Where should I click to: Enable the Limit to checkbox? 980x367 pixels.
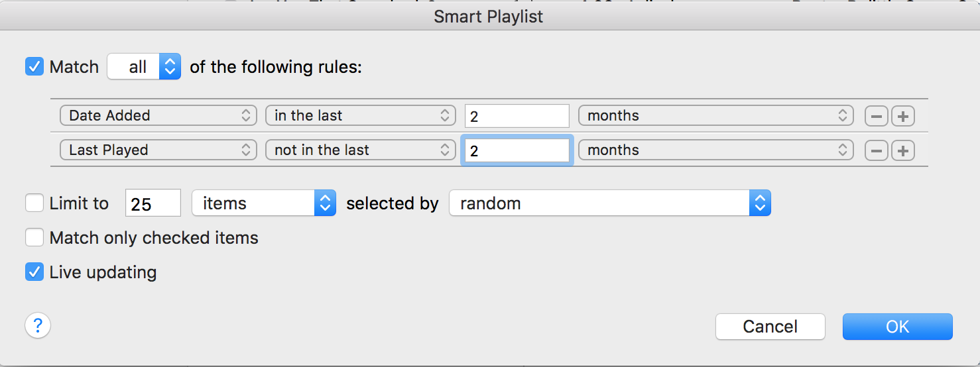[x=34, y=203]
